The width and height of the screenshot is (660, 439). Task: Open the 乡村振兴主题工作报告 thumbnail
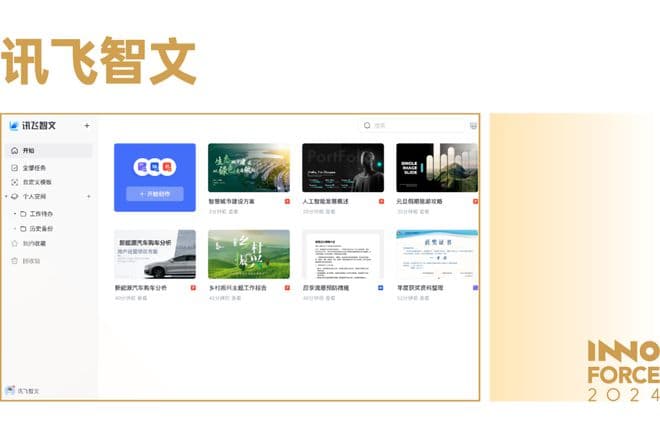pyautogui.click(x=248, y=254)
